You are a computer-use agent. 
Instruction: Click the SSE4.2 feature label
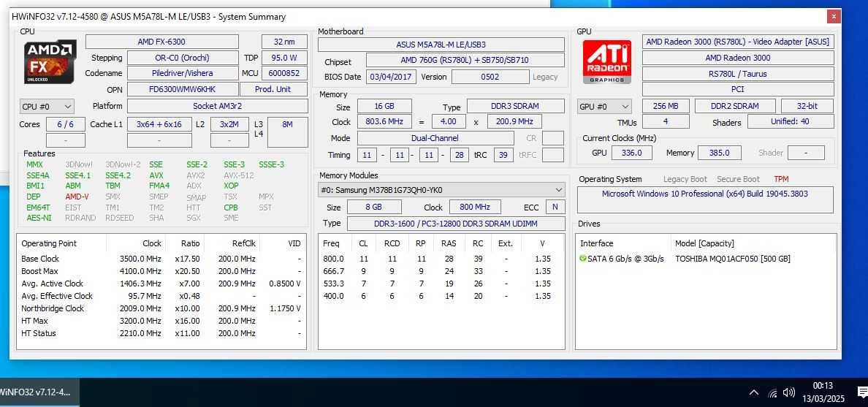(118, 175)
